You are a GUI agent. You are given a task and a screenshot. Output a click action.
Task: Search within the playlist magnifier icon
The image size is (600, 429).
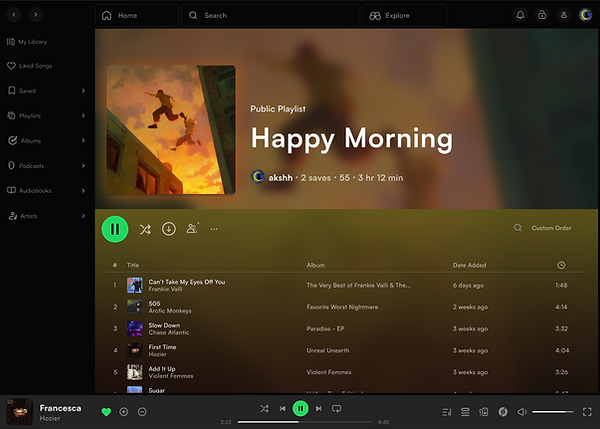518,228
